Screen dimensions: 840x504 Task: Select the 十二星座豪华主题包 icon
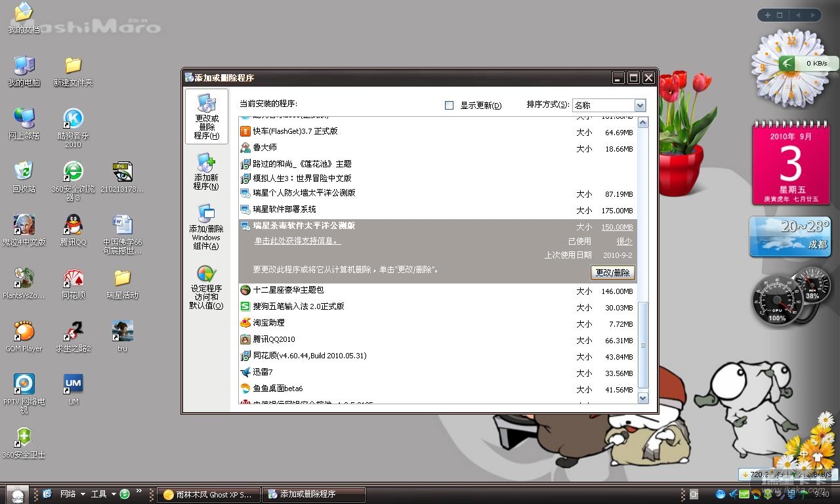245,290
